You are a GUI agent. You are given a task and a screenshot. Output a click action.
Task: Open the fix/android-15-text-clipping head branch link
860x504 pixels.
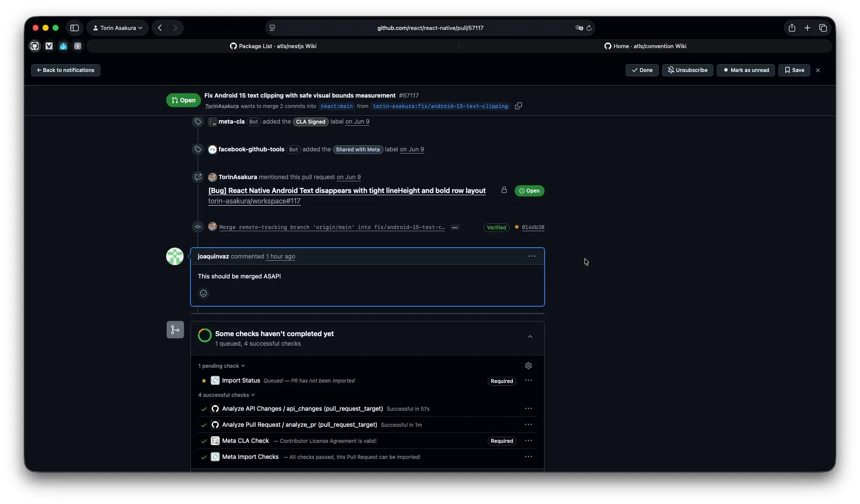point(440,106)
